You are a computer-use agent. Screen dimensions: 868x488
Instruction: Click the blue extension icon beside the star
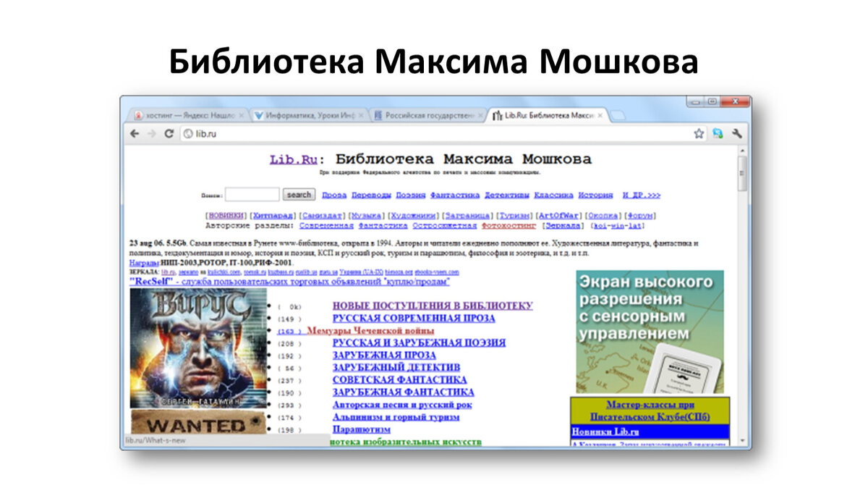pos(718,134)
